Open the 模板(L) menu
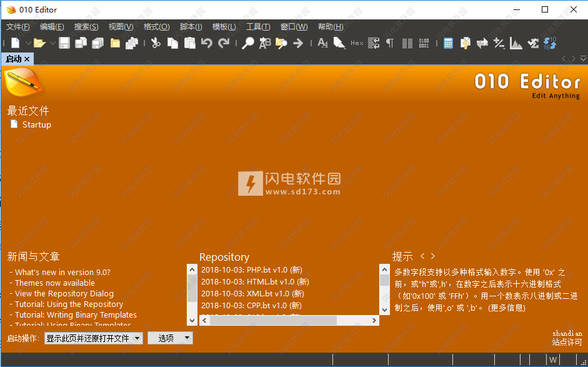The width and height of the screenshot is (588, 367). click(x=224, y=27)
